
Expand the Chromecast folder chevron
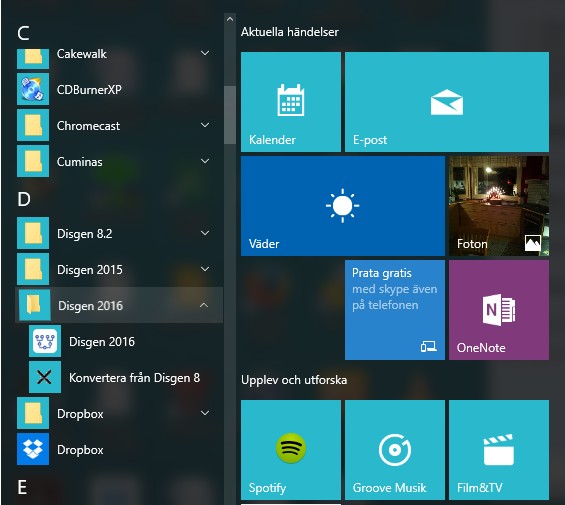(205, 125)
